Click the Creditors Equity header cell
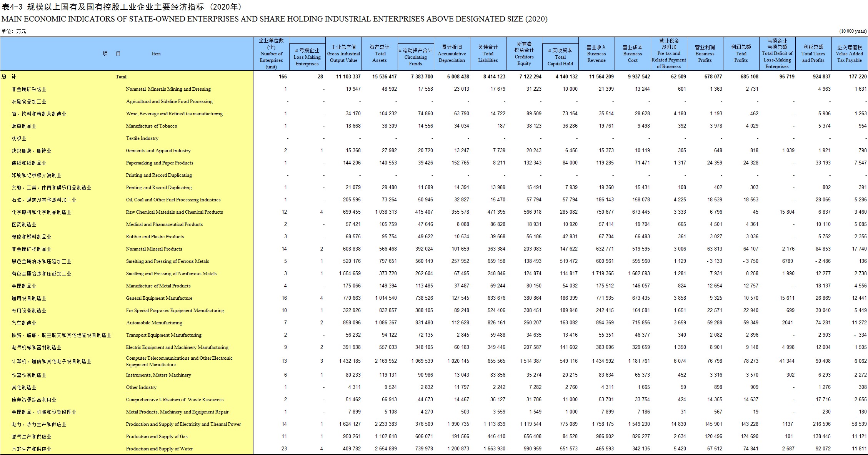Viewport: 868px width, 455px height. point(524,54)
